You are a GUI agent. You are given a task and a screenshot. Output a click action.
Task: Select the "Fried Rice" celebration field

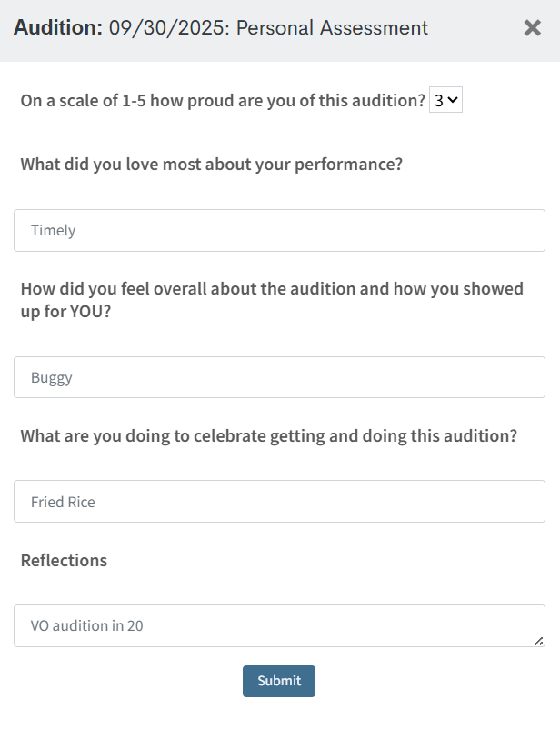(279, 502)
